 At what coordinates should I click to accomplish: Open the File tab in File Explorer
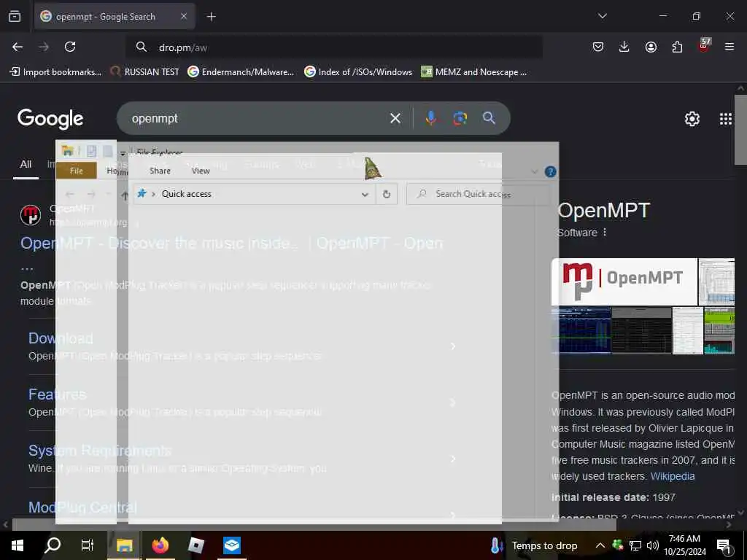tap(76, 171)
